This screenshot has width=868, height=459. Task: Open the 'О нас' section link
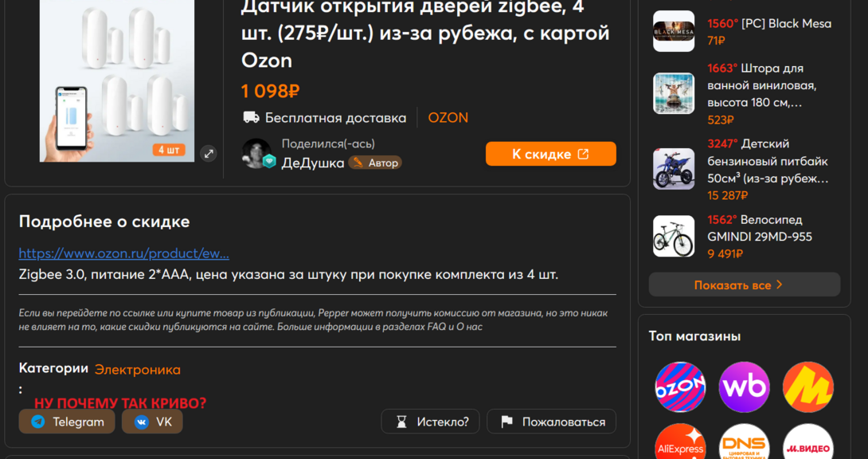pyautogui.click(x=469, y=327)
